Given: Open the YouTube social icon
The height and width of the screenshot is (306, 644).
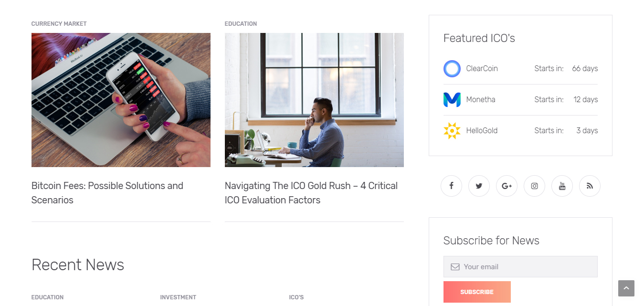Looking at the screenshot, I should pyautogui.click(x=562, y=186).
